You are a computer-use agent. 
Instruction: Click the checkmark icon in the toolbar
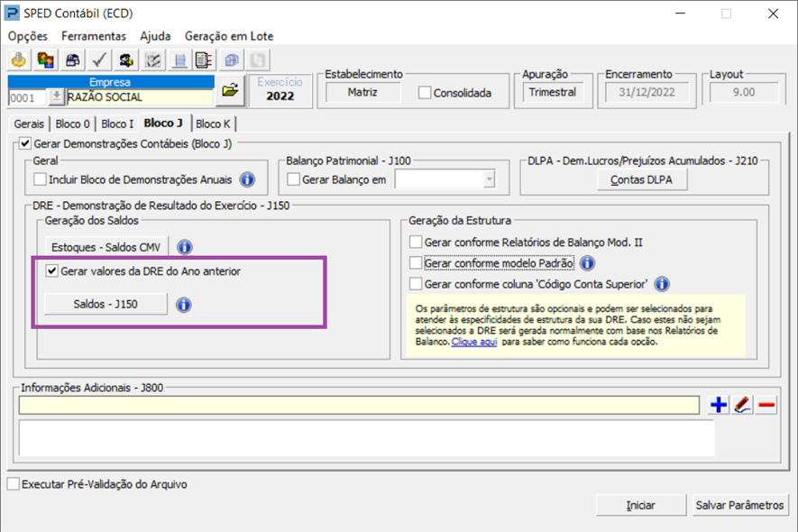[x=100, y=60]
